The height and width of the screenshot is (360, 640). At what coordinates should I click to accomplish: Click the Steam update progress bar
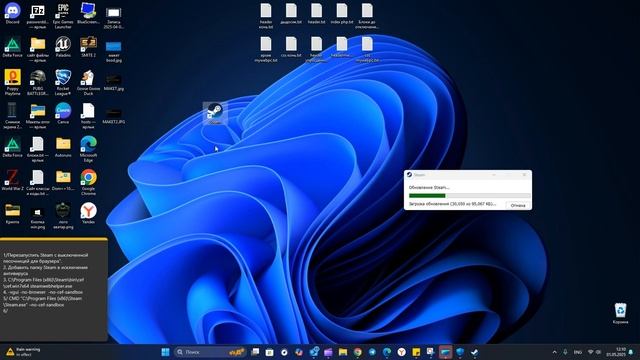coord(469,196)
